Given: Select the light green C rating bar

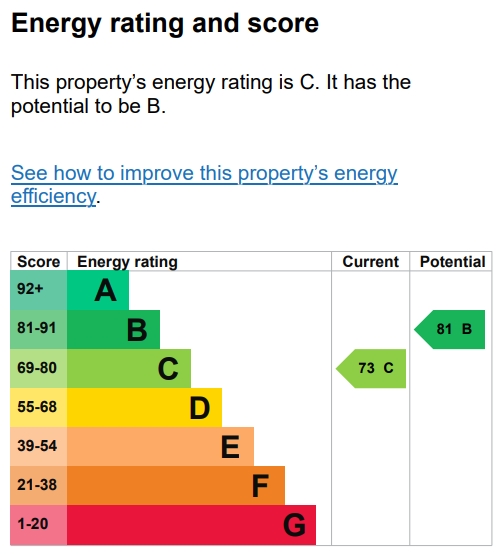Looking at the screenshot, I should click(x=129, y=369).
